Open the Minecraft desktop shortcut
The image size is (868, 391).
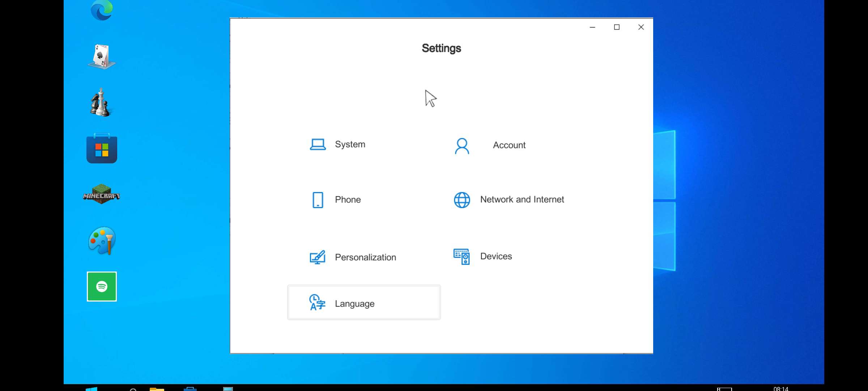(102, 194)
